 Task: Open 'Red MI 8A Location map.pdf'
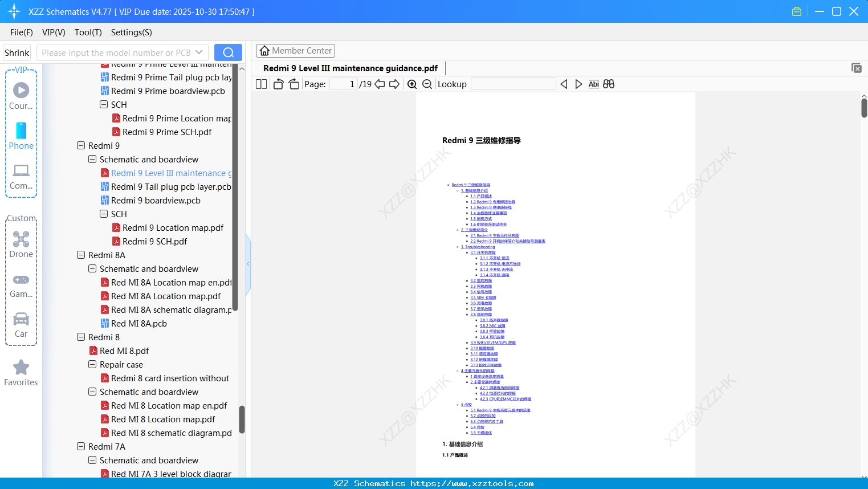click(166, 296)
